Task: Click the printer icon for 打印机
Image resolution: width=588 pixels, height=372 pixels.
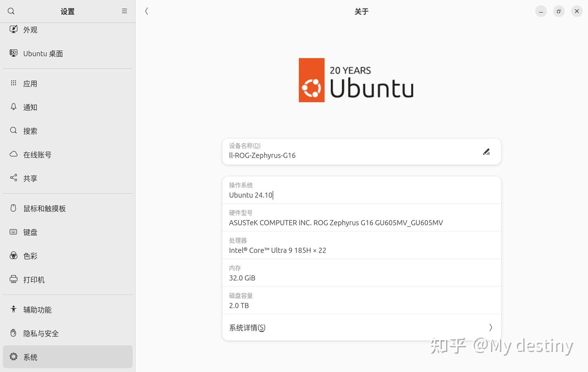Action: pos(13,279)
